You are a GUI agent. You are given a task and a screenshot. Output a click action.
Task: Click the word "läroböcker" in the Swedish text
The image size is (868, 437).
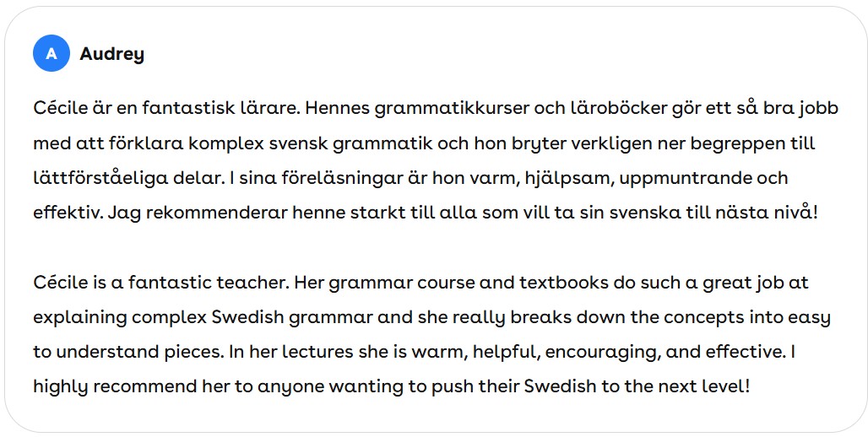pyautogui.click(x=619, y=108)
